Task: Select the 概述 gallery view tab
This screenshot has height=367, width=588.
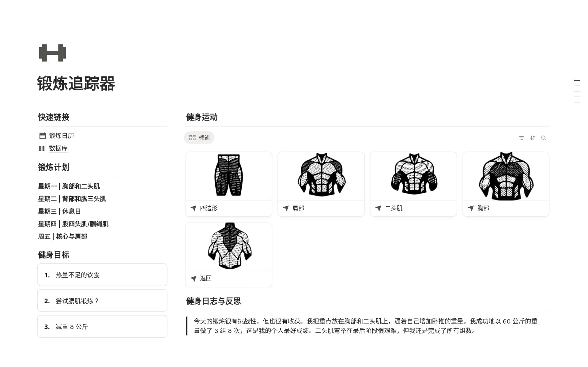Action: [x=199, y=138]
